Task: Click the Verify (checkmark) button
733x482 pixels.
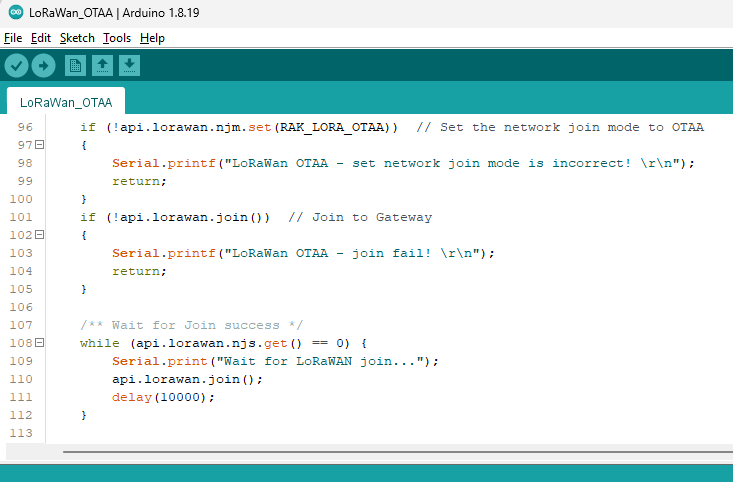Action: (x=16, y=65)
